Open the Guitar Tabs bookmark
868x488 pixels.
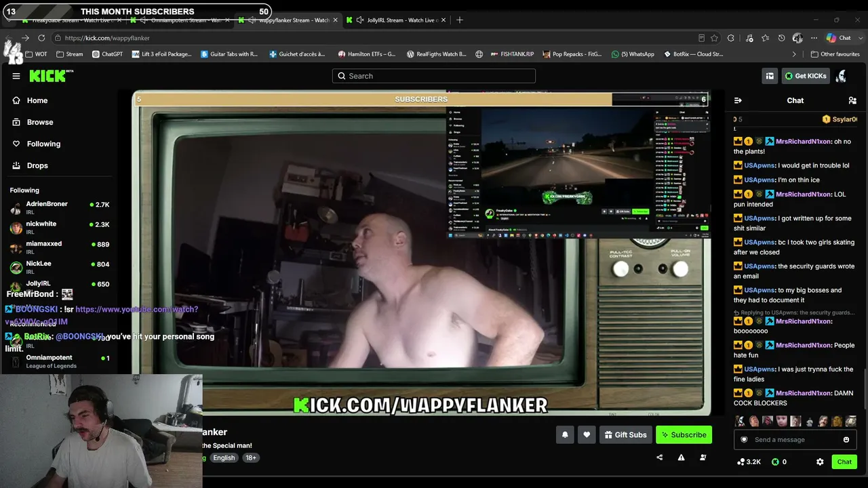point(230,54)
